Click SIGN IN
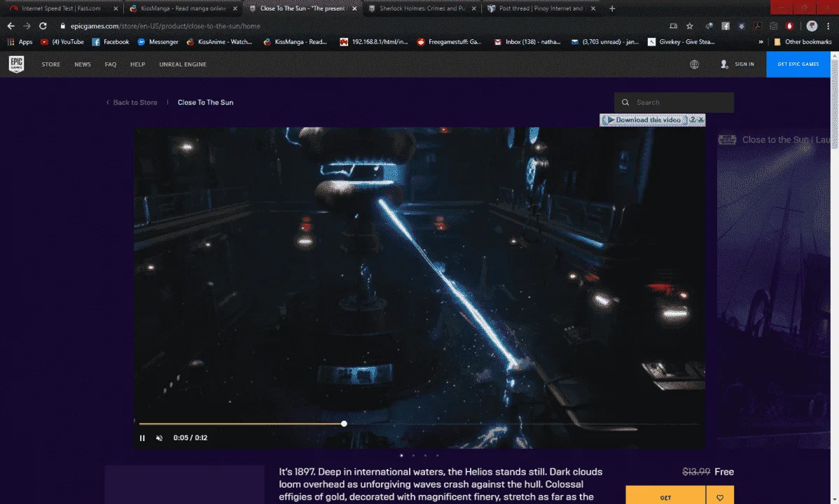 (x=737, y=64)
